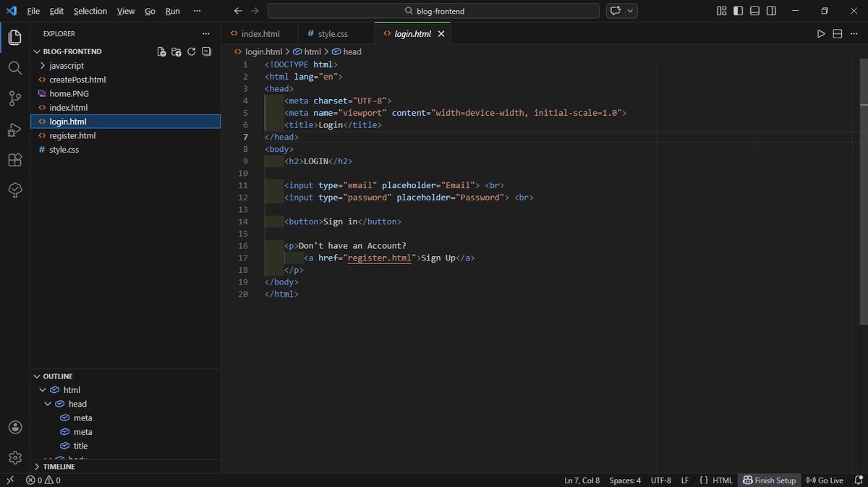Go forward using the title bar arrow
The width and height of the screenshot is (868, 487).
pyautogui.click(x=254, y=11)
